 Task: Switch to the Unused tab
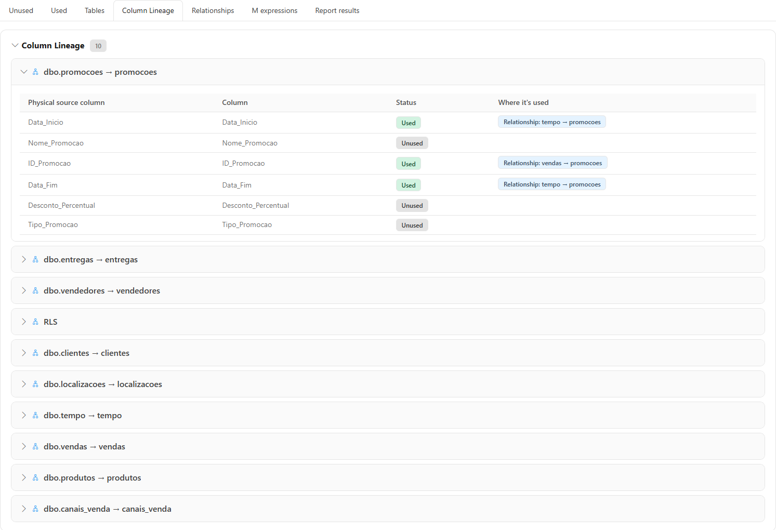pos(21,10)
